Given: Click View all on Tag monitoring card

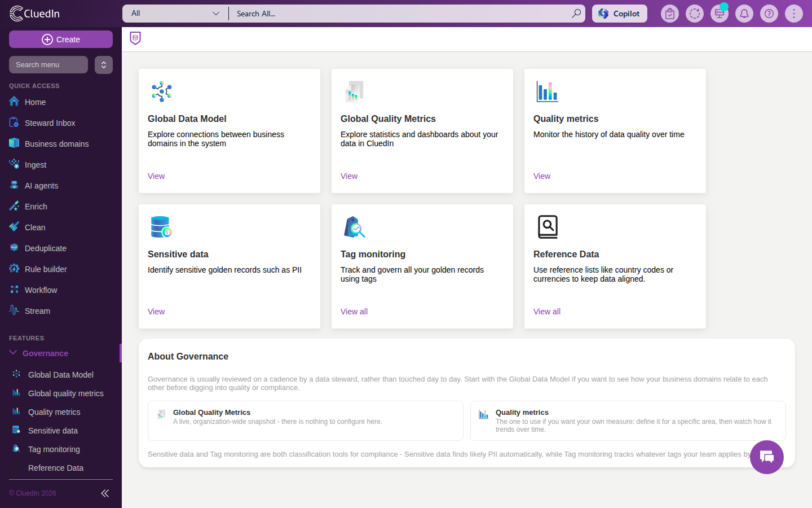Looking at the screenshot, I should (354, 312).
